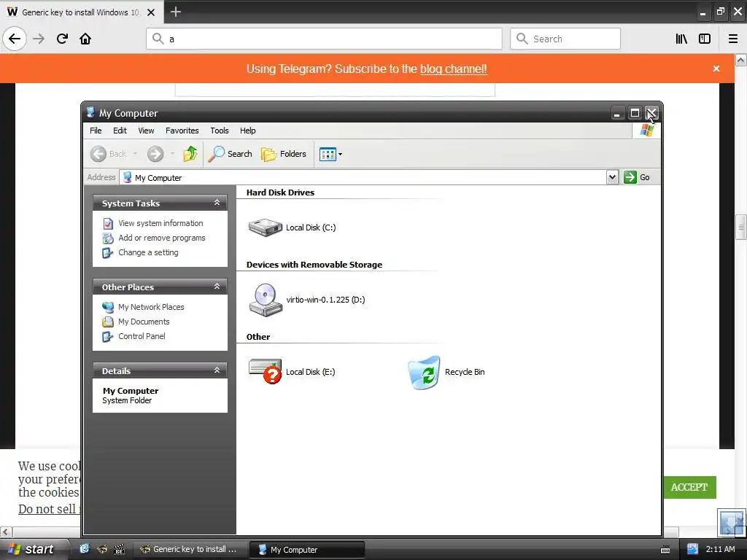
Task: Expand the Address bar dropdown list
Action: (612, 177)
